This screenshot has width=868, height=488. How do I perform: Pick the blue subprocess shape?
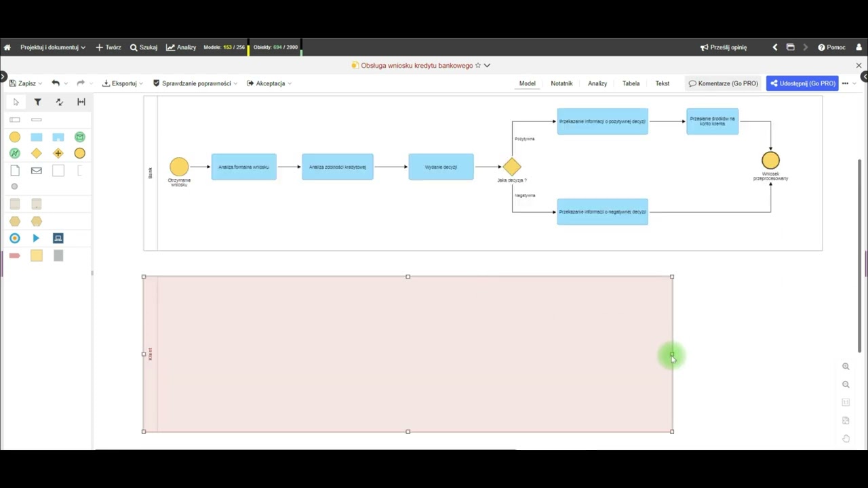pyautogui.click(x=58, y=137)
